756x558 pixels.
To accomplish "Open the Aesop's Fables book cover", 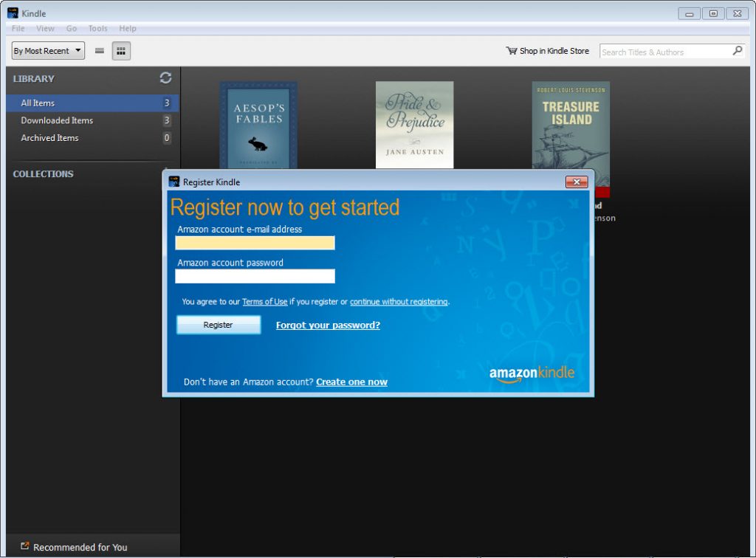I will 258,125.
